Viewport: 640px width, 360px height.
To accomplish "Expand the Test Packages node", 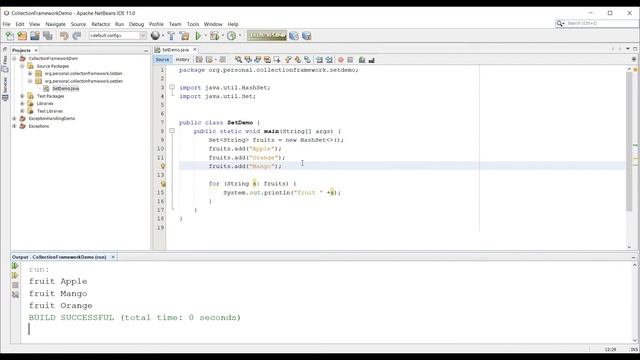I will coord(22,96).
